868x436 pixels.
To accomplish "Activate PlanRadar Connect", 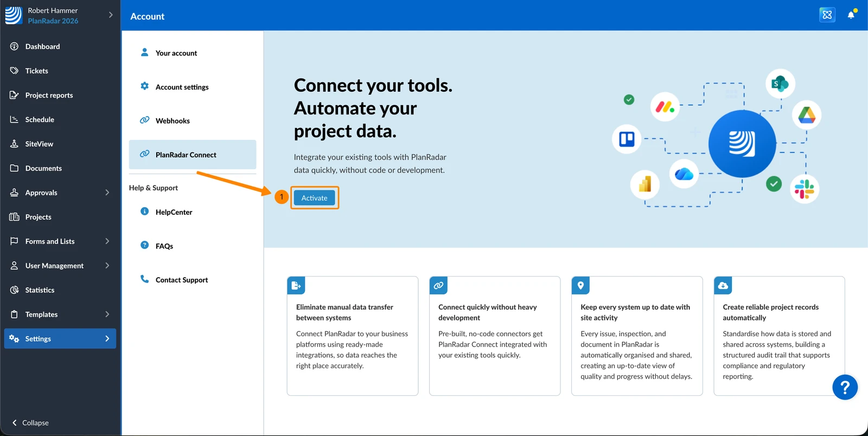I will [x=315, y=198].
